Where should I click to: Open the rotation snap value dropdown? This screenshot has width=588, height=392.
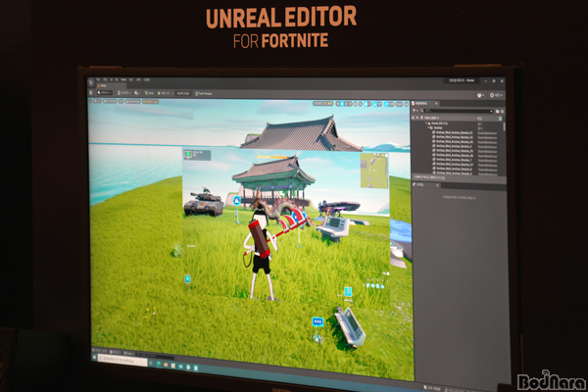coord(379,104)
